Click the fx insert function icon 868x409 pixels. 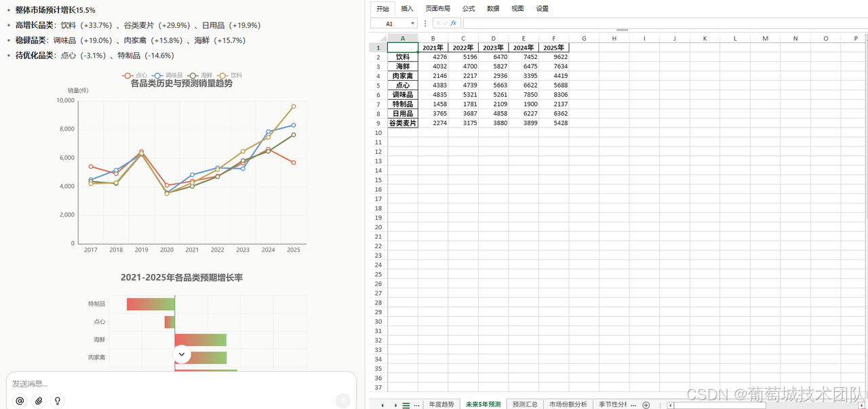coord(454,23)
